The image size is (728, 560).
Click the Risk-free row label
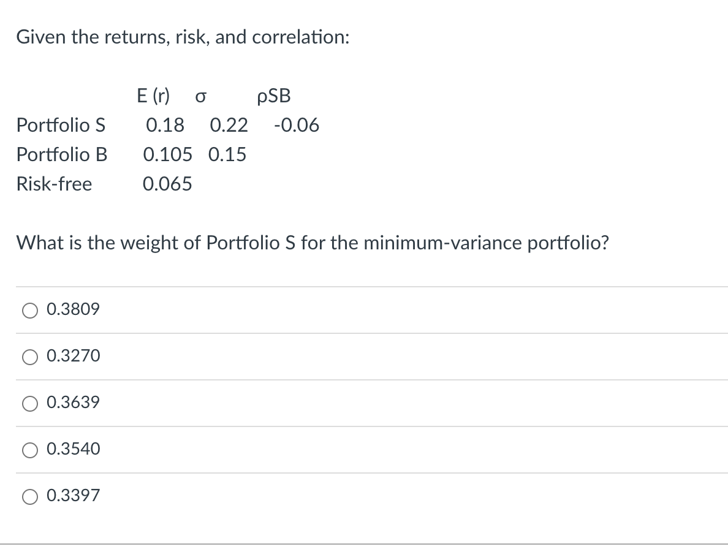click(54, 184)
